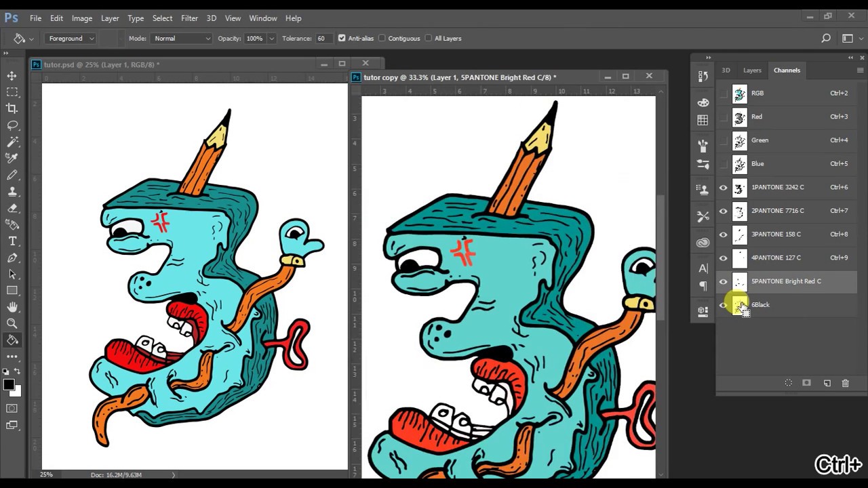Open the Swatches grid panel icon
Viewport: 868px width, 488px height.
tap(703, 120)
